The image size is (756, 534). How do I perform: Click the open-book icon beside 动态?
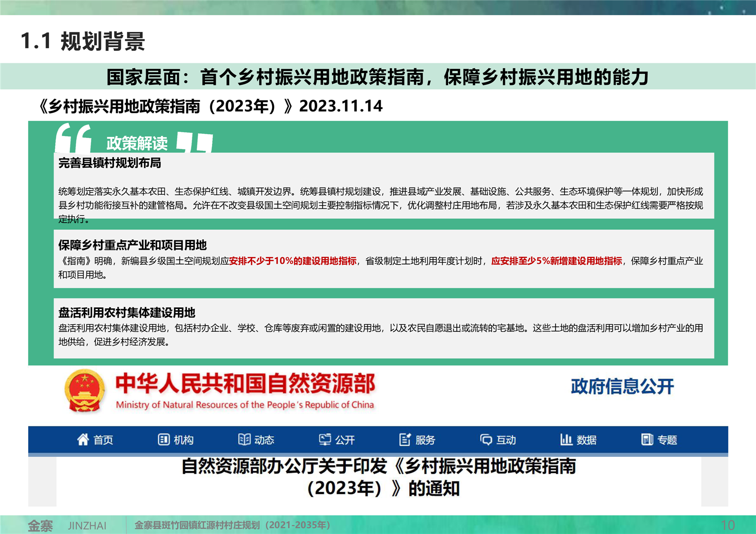click(x=244, y=439)
